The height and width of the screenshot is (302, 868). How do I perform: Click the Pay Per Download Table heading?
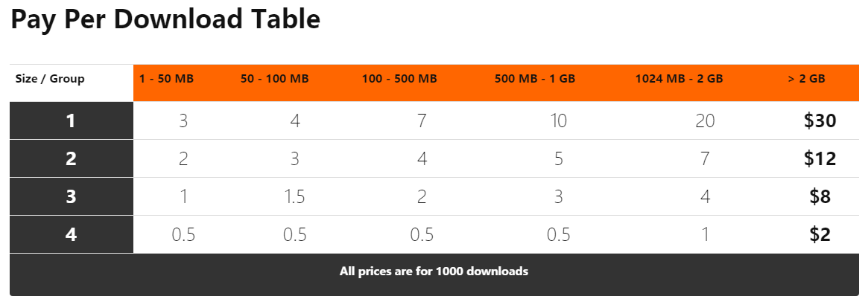pos(165,20)
